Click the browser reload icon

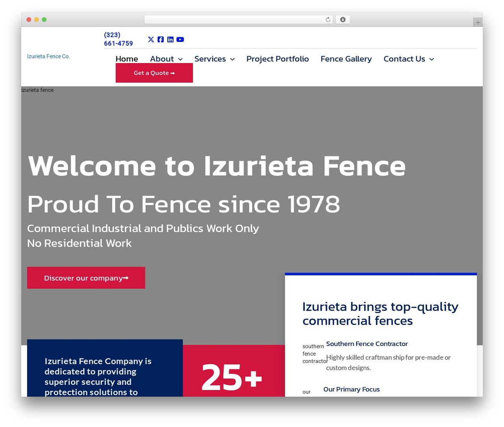(328, 20)
